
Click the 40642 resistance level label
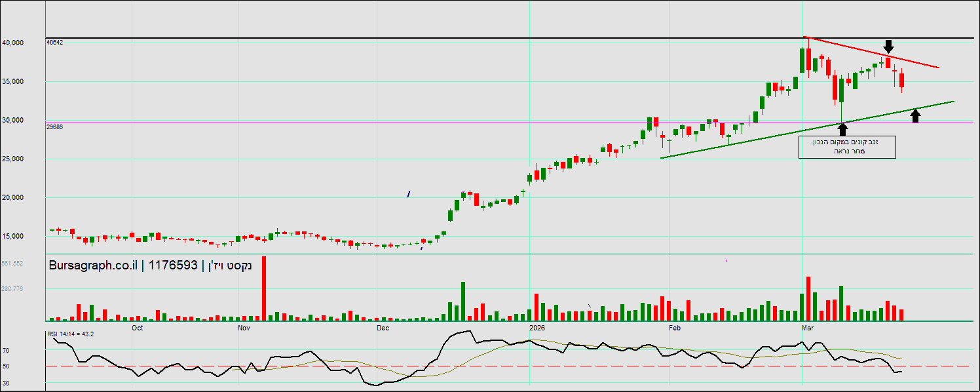click(54, 42)
